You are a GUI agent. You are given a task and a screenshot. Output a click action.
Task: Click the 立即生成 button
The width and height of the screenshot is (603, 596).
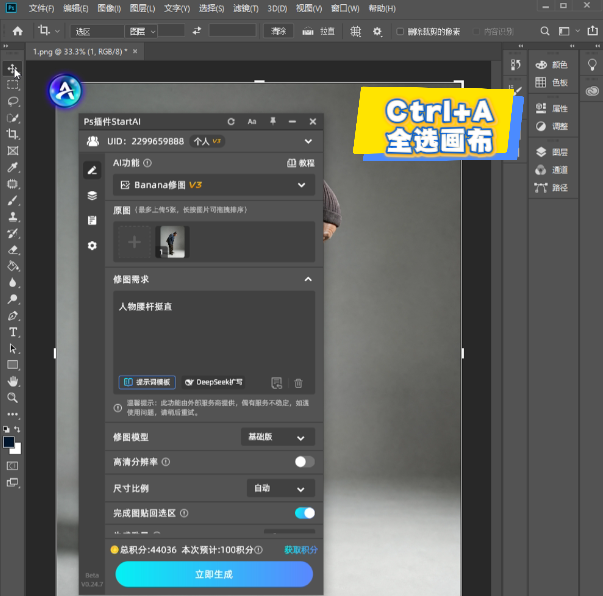(x=214, y=574)
